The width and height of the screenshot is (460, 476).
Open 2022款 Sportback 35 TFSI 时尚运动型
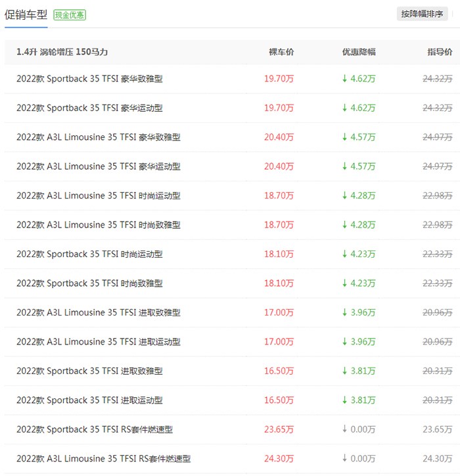tap(89, 254)
